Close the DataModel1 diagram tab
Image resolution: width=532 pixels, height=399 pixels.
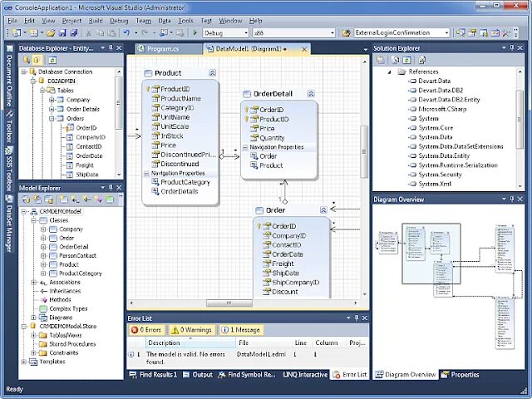(x=304, y=49)
